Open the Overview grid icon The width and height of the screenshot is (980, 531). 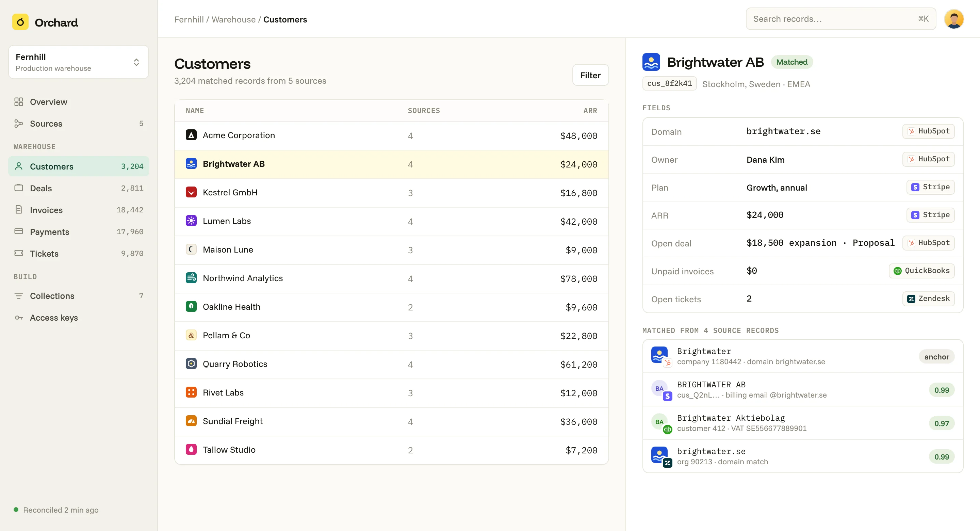[x=19, y=102]
